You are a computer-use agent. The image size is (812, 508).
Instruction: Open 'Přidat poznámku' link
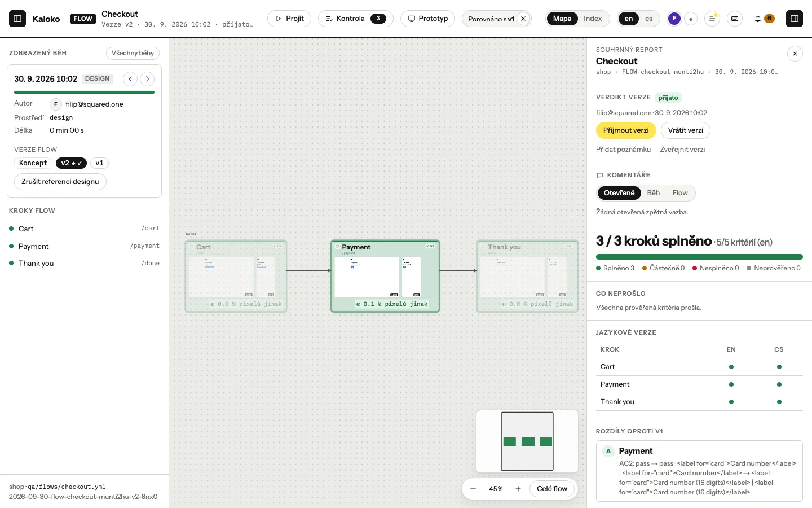(623, 150)
